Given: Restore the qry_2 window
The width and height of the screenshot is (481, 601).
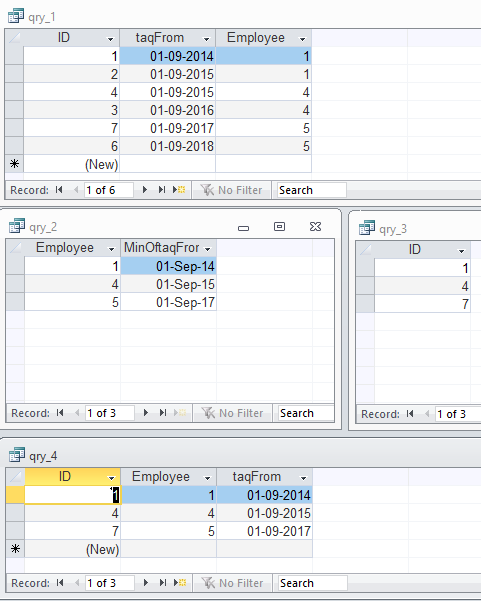Looking at the screenshot, I should click(279, 227).
